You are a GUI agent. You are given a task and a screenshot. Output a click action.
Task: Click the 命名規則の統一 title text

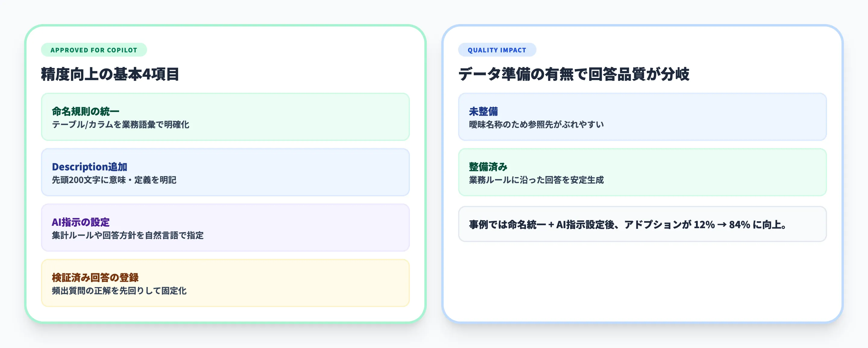coord(86,110)
